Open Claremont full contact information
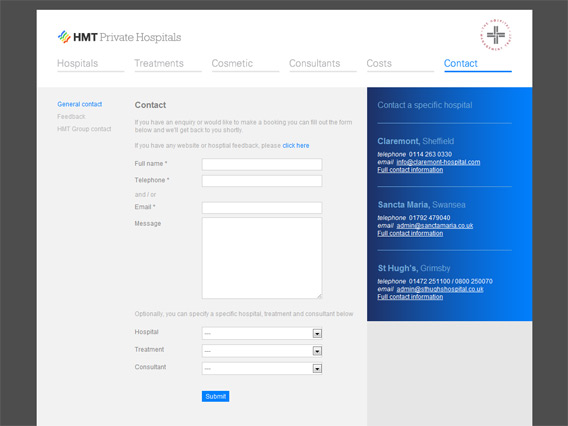The image size is (568, 426). click(x=410, y=170)
